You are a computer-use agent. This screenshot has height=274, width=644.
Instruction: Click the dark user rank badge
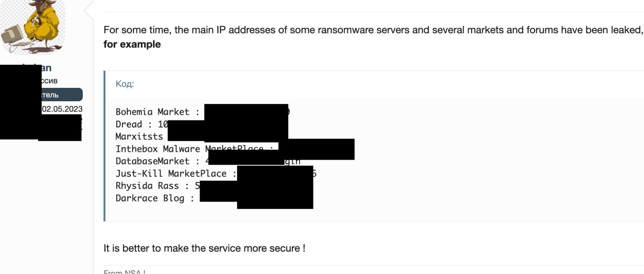coord(61,95)
